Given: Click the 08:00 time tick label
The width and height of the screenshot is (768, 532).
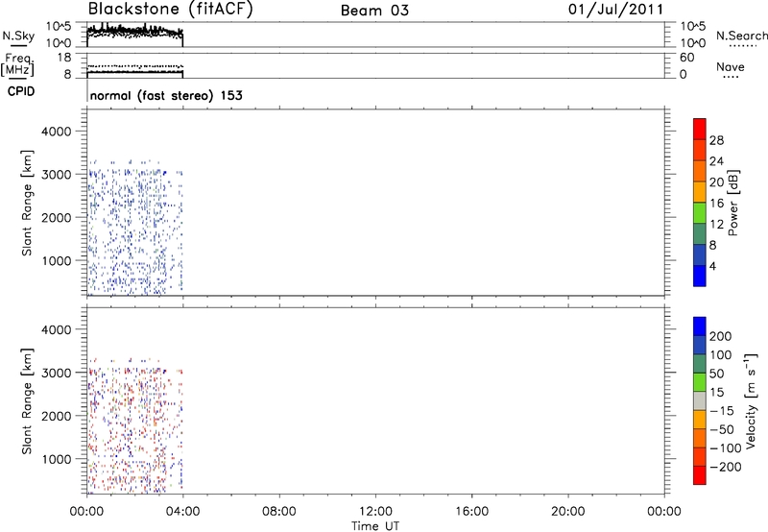Looking at the screenshot, I should [x=279, y=512].
